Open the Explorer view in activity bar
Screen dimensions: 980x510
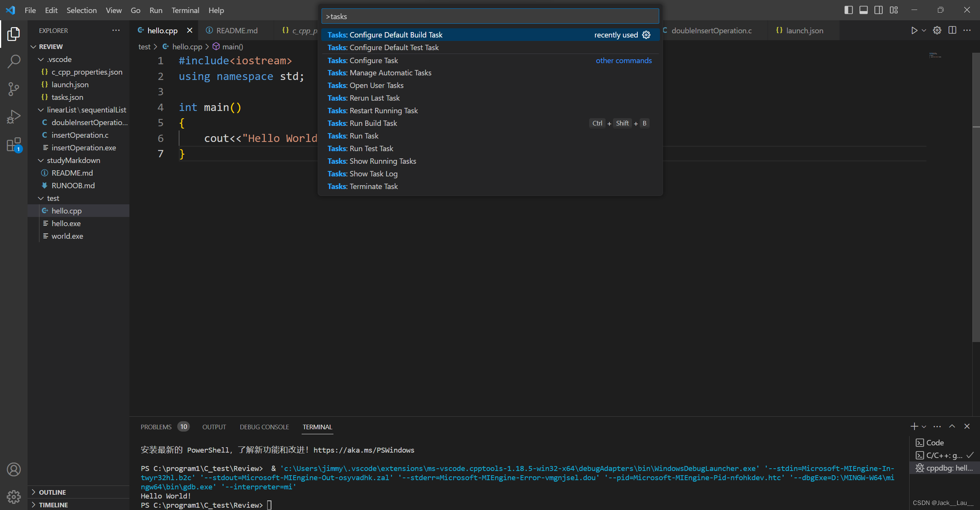[14, 34]
